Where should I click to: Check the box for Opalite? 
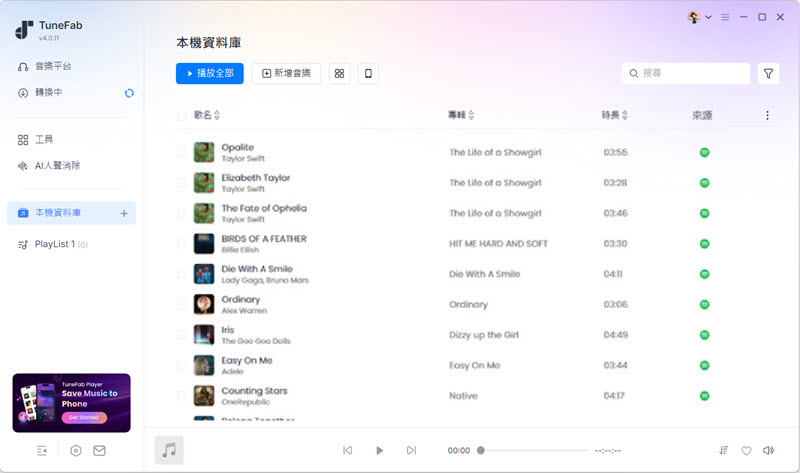click(181, 152)
